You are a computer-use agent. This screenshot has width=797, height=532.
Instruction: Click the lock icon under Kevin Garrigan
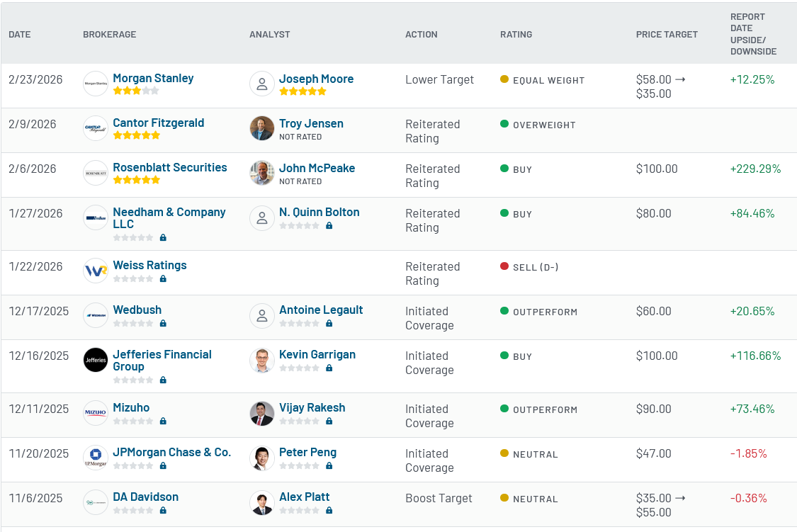(329, 368)
